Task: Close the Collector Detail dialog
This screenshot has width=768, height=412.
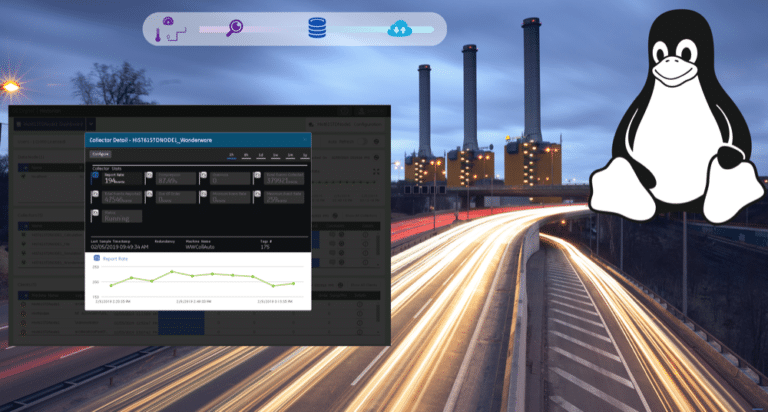Action: [x=305, y=140]
